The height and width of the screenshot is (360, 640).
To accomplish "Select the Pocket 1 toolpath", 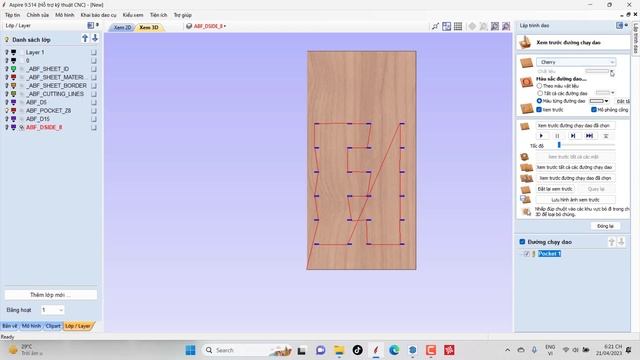I will [549, 254].
